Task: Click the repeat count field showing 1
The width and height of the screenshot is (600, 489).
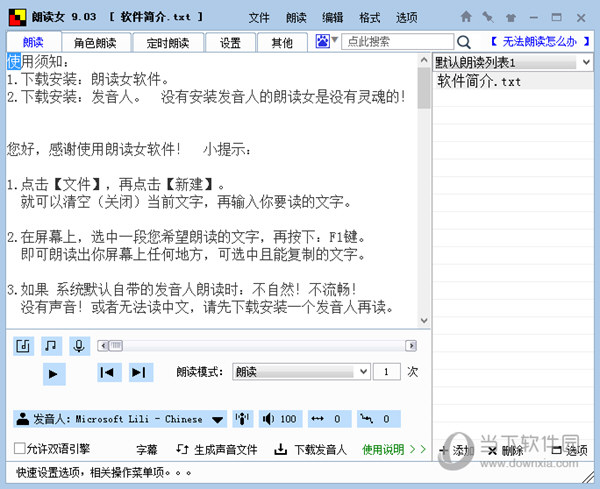Action: (x=386, y=372)
